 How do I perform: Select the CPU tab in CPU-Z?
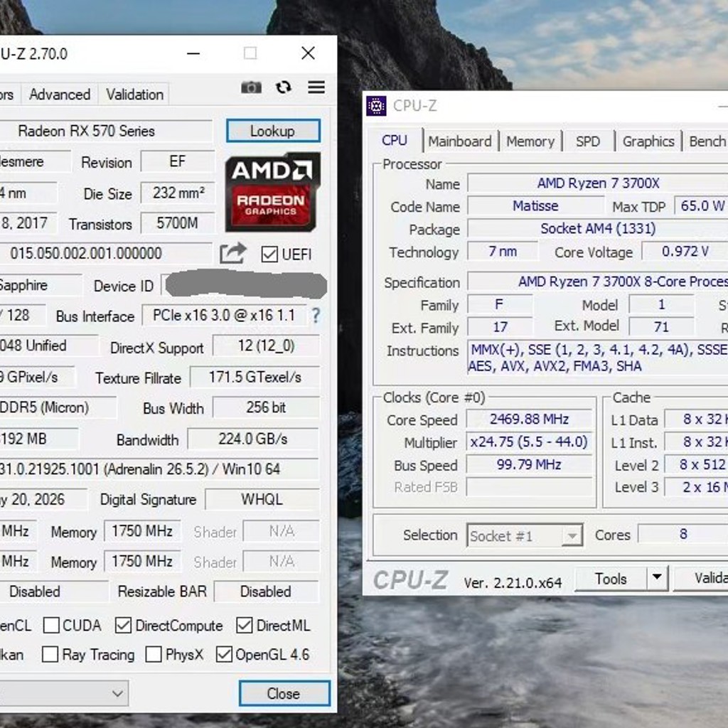tap(395, 140)
